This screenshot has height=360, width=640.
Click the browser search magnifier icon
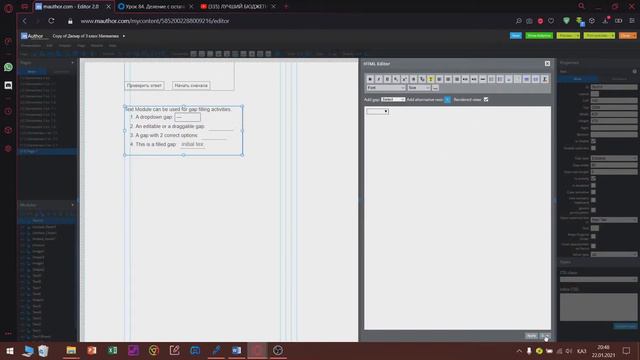coord(518,21)
